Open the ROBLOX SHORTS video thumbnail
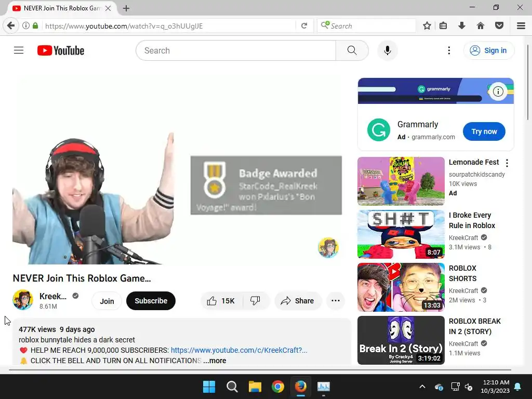 [401, 287]
